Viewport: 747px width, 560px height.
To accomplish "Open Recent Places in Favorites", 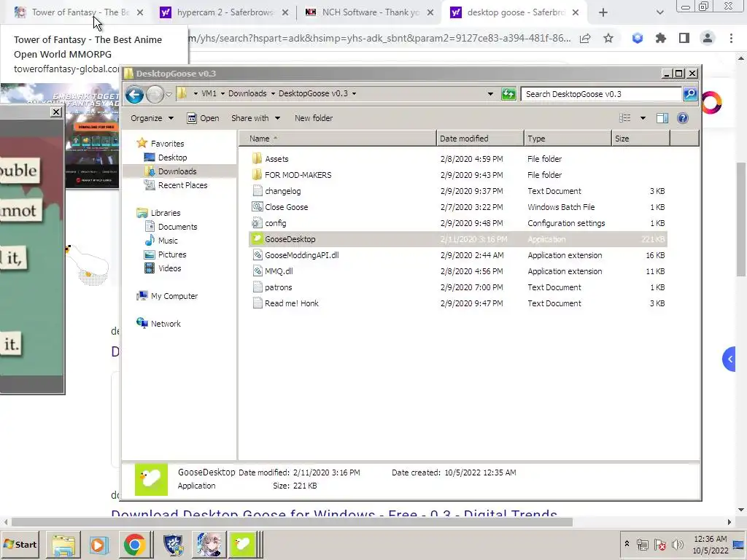I will coord(176,185).
